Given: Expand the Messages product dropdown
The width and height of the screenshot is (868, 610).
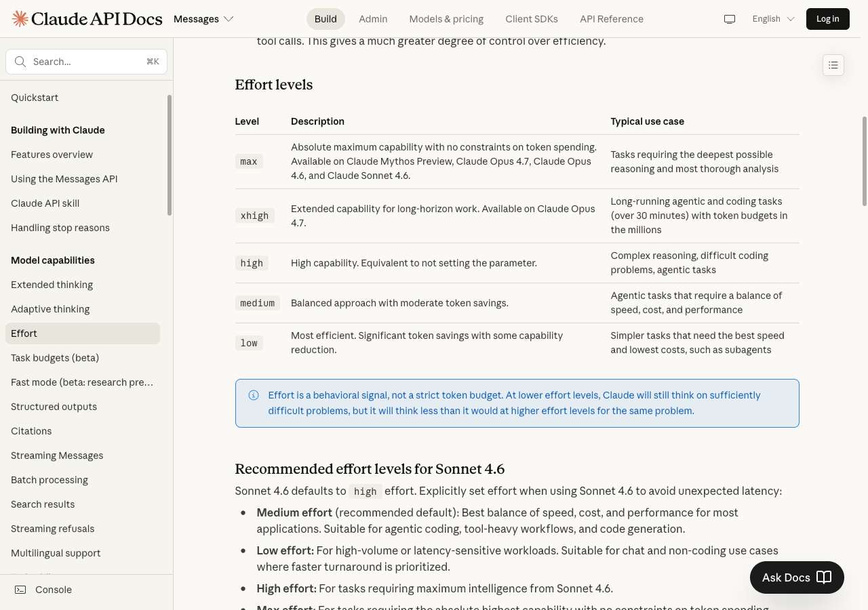Looking at the screenshot, I should point(203,19).
